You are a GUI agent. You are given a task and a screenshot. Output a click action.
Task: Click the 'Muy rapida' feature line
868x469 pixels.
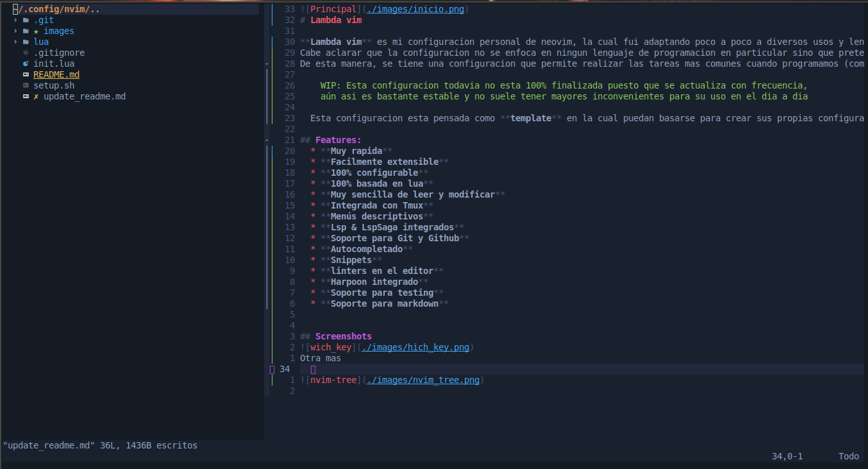click(351, 151)
